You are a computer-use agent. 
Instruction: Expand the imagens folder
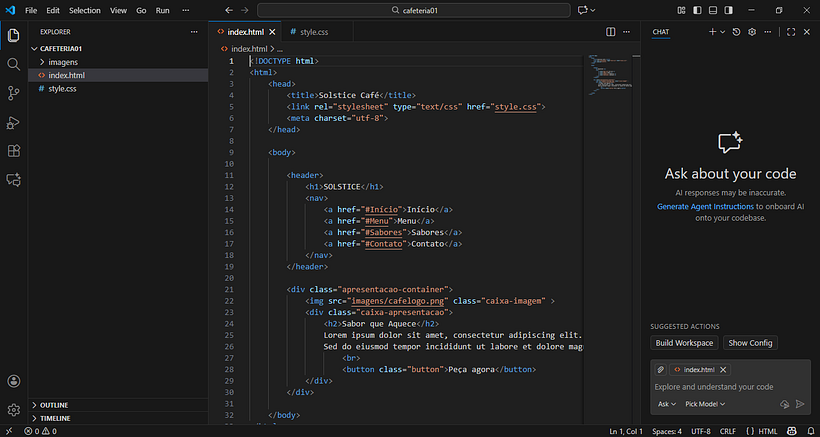pyautogui.click(x=63, y=62)
